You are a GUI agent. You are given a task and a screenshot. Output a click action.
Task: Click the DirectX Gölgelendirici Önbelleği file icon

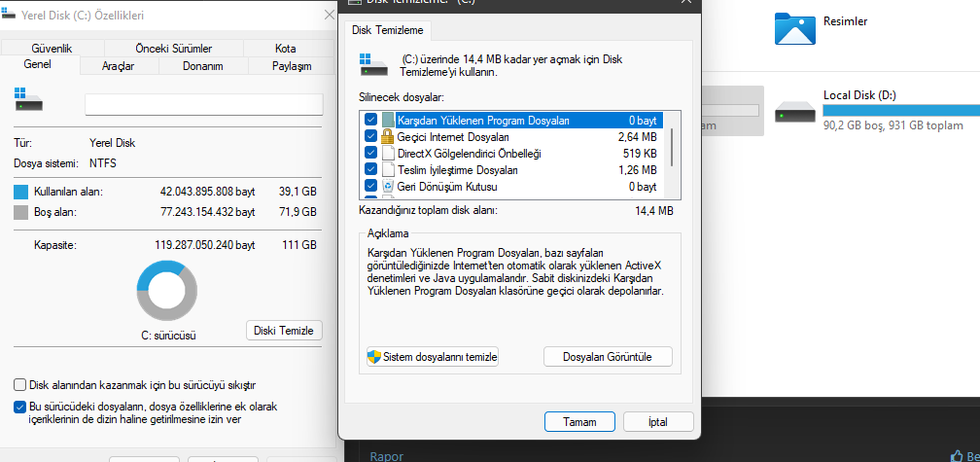[x=388, y=153]
